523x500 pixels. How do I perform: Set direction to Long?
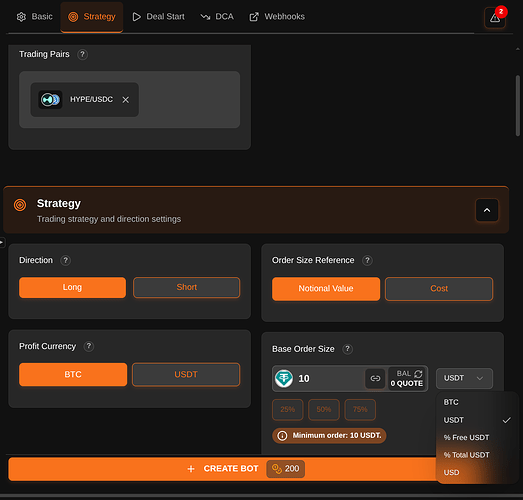point(72,288)
